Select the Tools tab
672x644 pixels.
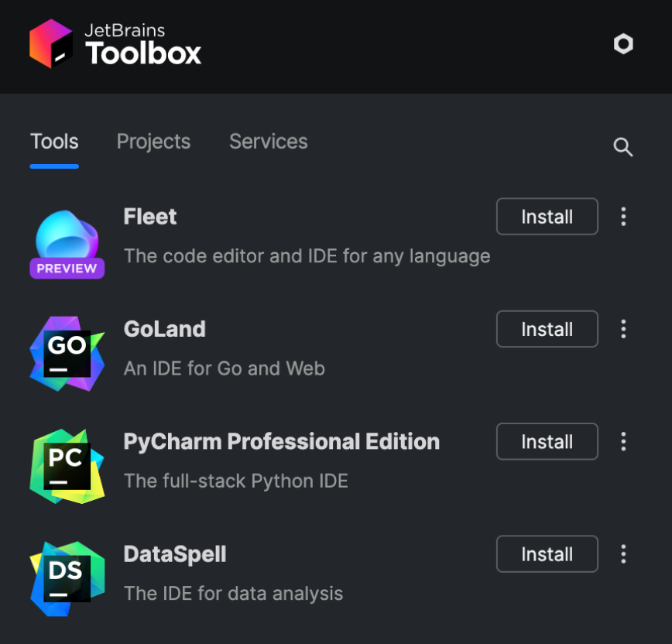(54, 142)
